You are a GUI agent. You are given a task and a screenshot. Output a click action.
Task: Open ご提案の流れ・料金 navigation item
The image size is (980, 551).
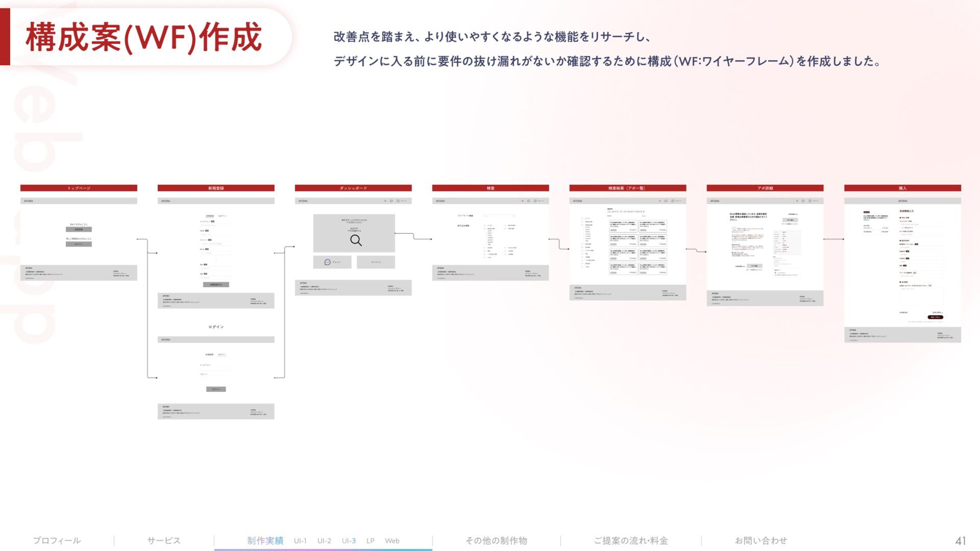(x=631, y=540)
